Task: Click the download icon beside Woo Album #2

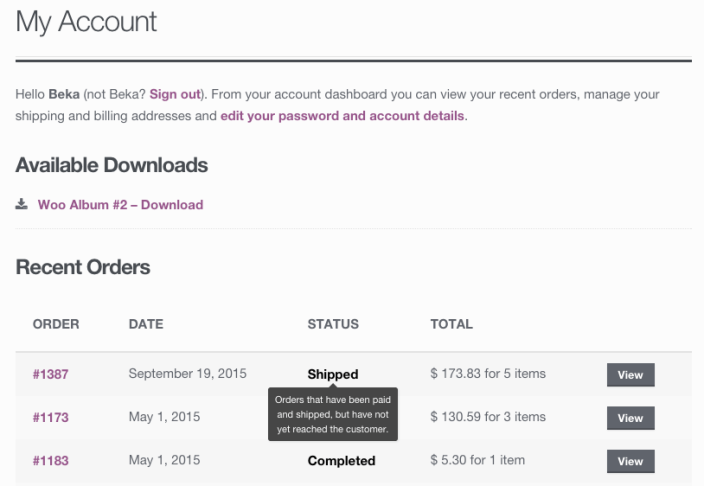Action: (21, 204)
